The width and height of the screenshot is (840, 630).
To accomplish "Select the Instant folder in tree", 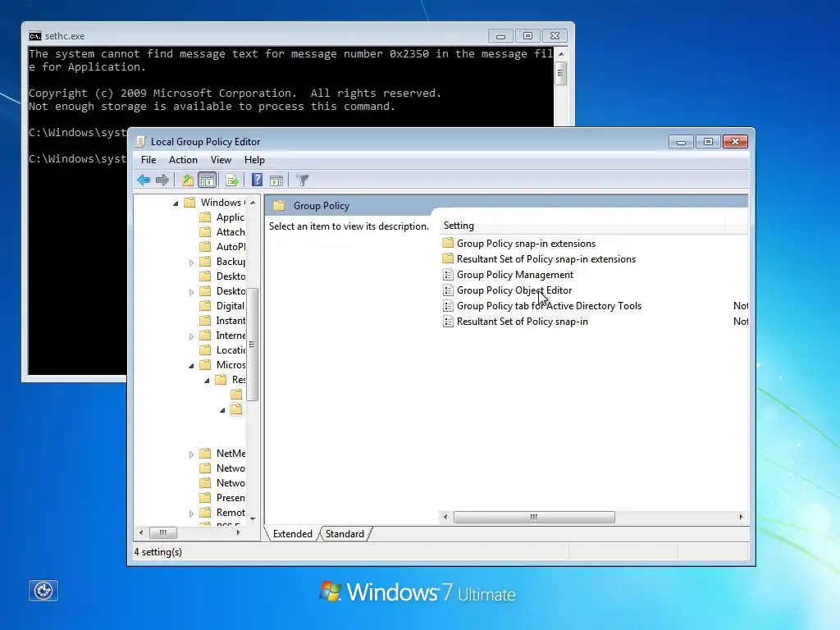I will click(x=231, y=321).
